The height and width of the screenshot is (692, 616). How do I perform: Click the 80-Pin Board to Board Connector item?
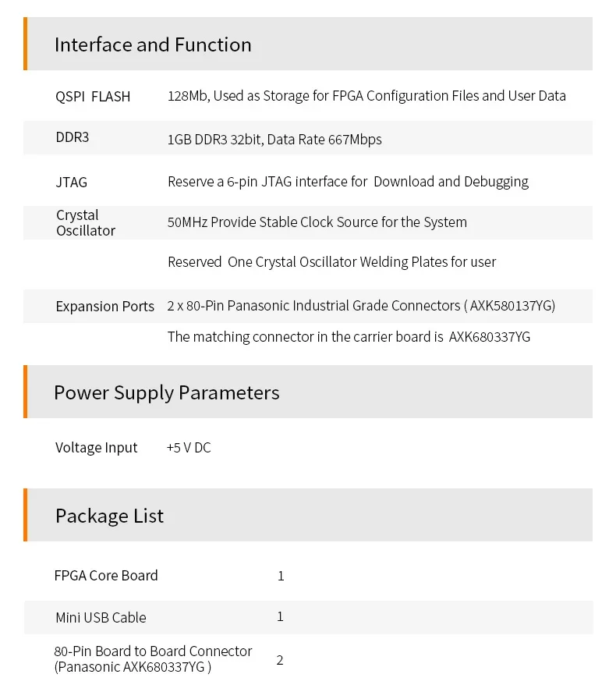point(153,659)
